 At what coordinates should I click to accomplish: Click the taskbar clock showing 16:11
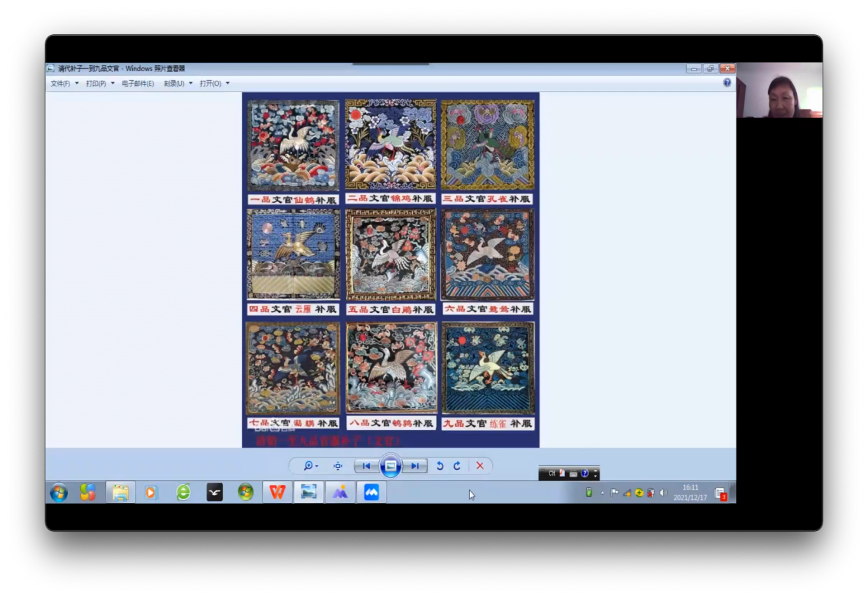point(690,492)
